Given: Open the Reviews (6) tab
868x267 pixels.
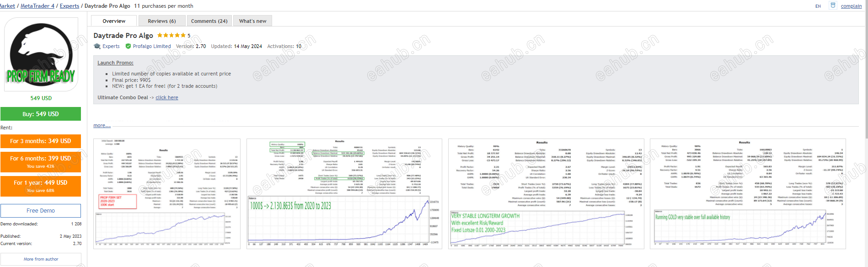Looking at the screenshot, I should click(x=162, y=21).
